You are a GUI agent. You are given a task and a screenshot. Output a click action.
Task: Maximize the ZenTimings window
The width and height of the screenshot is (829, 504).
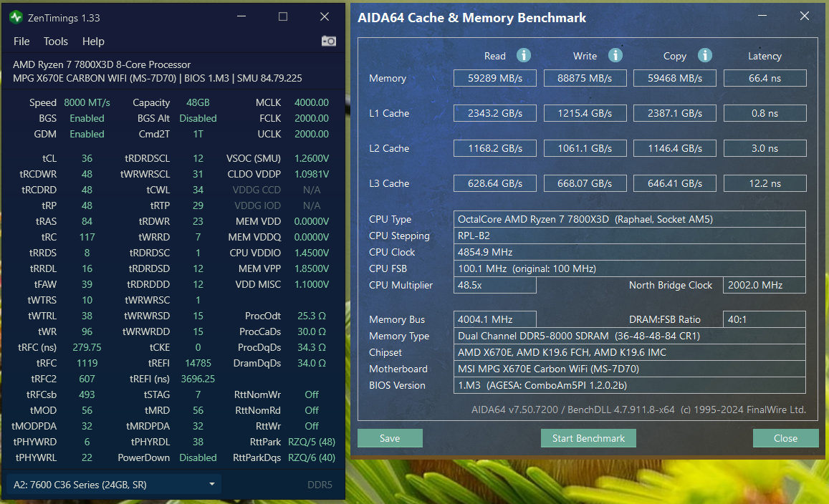[283, 17]
